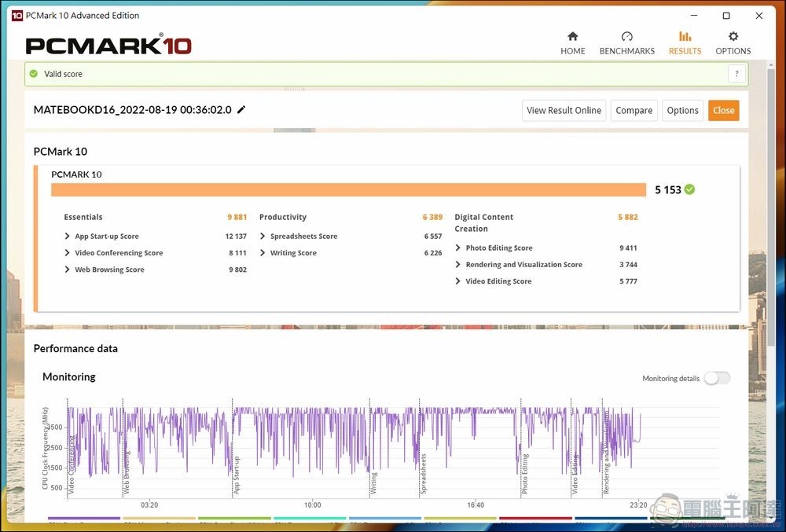
Task: Click the orange Close button
Action: coord(723,111)
